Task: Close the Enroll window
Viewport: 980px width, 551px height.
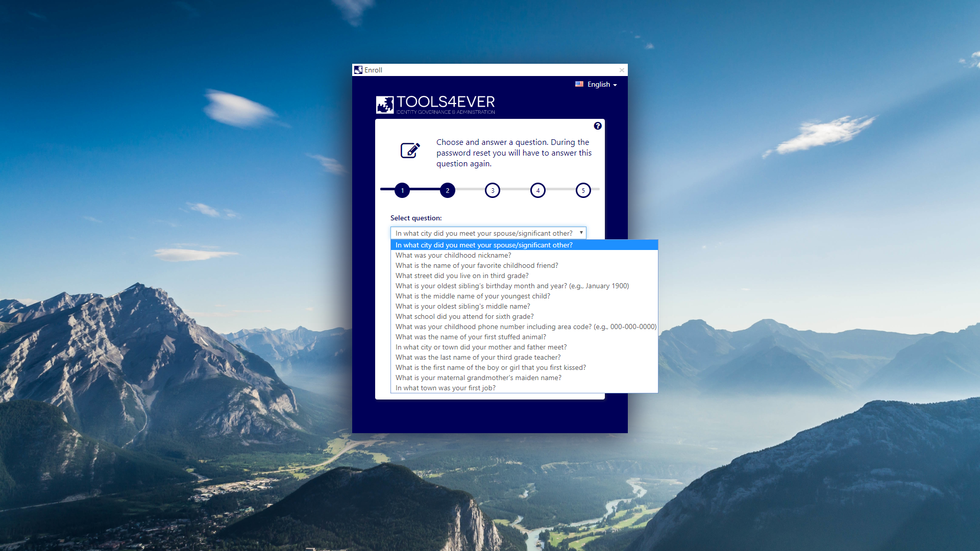Action: click(622, 70)
